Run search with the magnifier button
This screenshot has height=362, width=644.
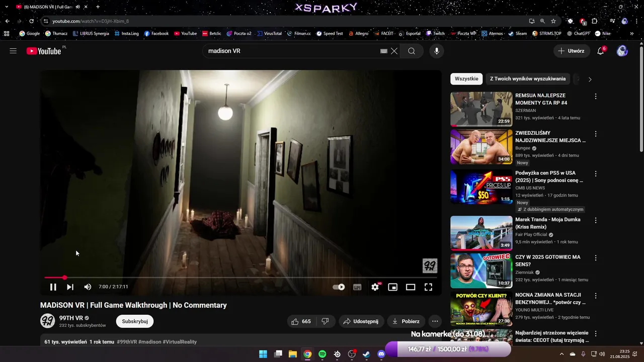pos(412,51)
